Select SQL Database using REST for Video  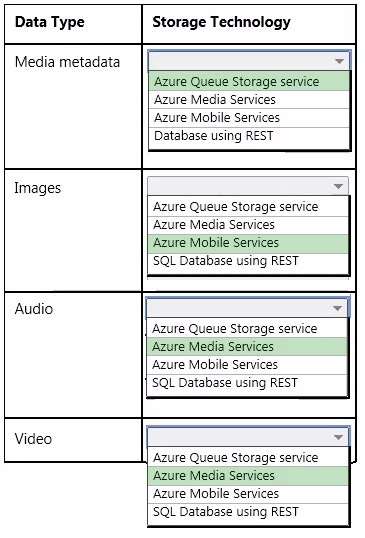tap(248, 512)
